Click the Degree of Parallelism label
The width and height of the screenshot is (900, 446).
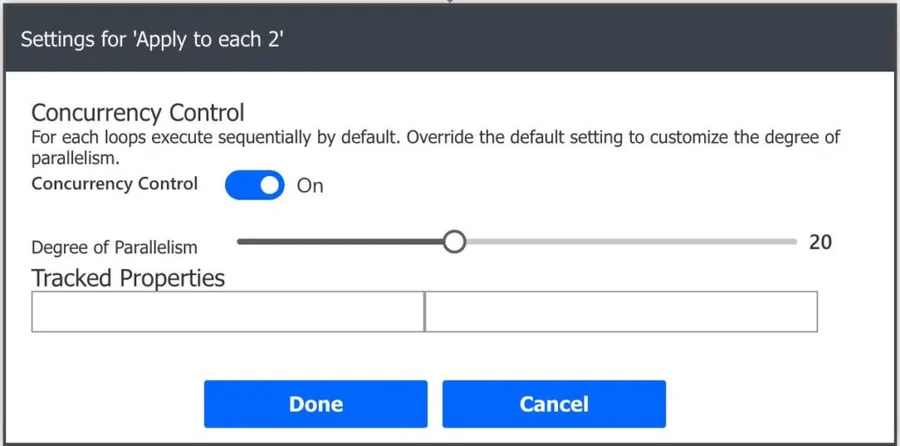click(115, 247)
